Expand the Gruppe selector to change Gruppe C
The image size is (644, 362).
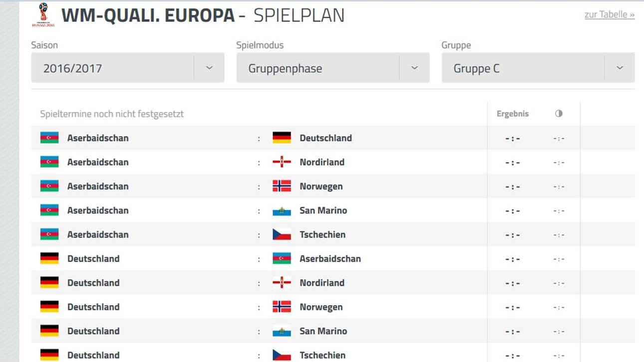(620, 67)
